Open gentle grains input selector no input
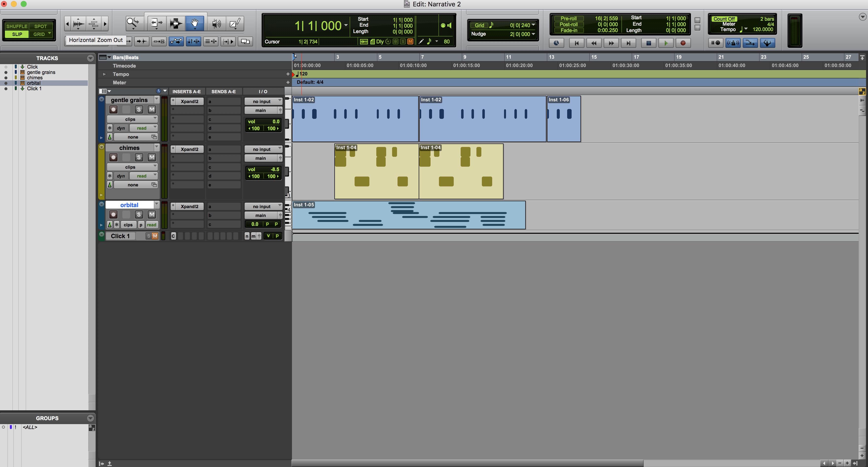Screen dimensions: 868x467 [263, 101]
